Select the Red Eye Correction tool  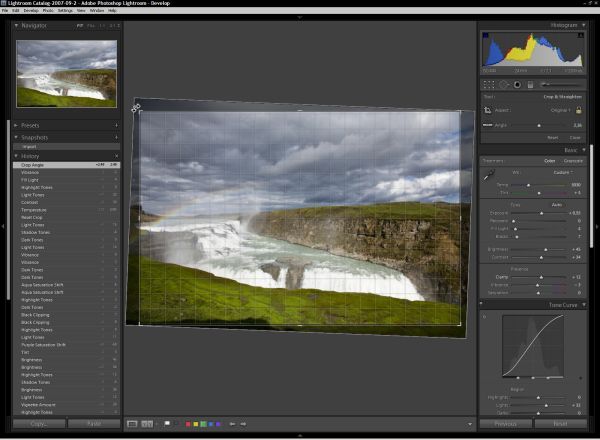pos(517,85)
